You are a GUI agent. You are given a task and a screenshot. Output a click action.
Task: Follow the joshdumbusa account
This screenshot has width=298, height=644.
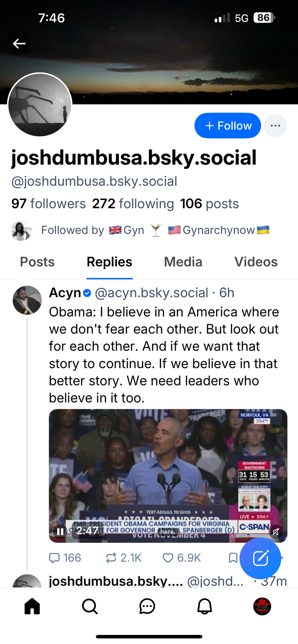228,126
